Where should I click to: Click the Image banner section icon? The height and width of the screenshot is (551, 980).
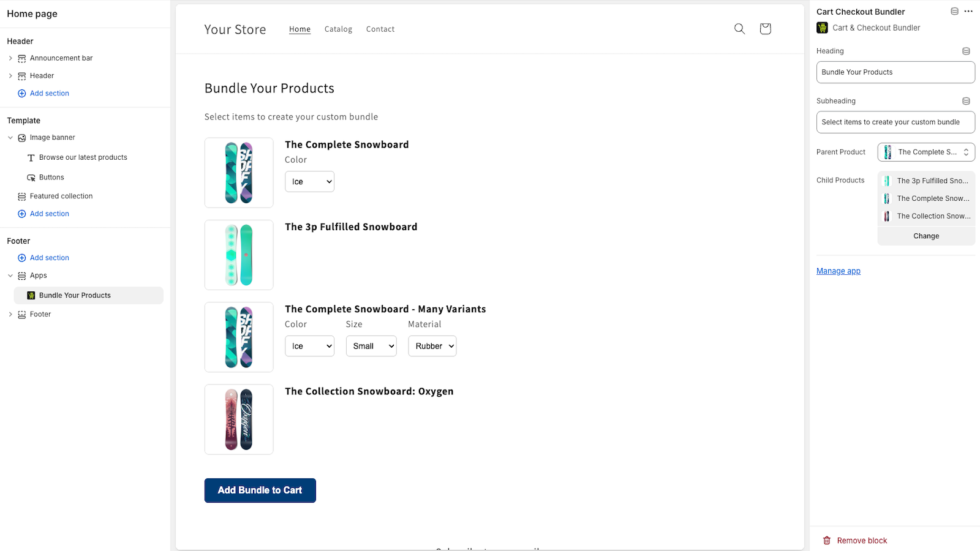[22, 138]
